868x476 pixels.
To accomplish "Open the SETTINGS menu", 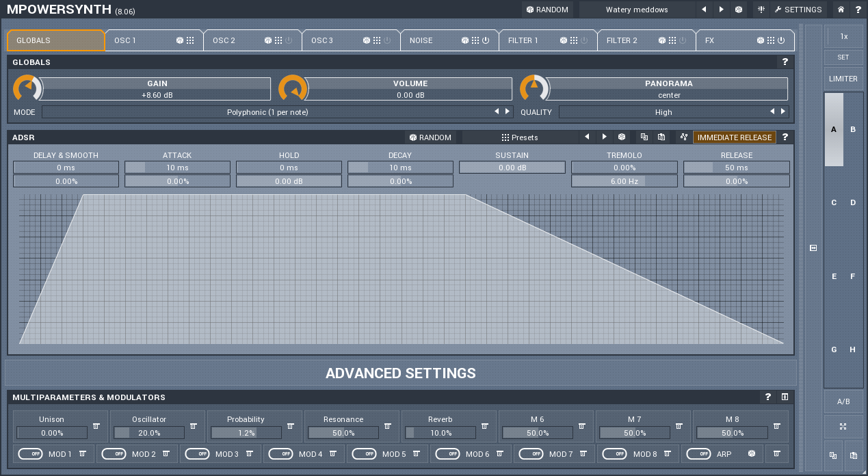I will tap(798, 10).
